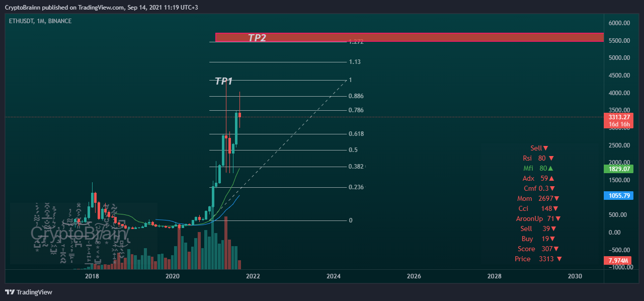Click 2022 on the time axis
This screenshot has width=644, height=301.
(253, 276)
